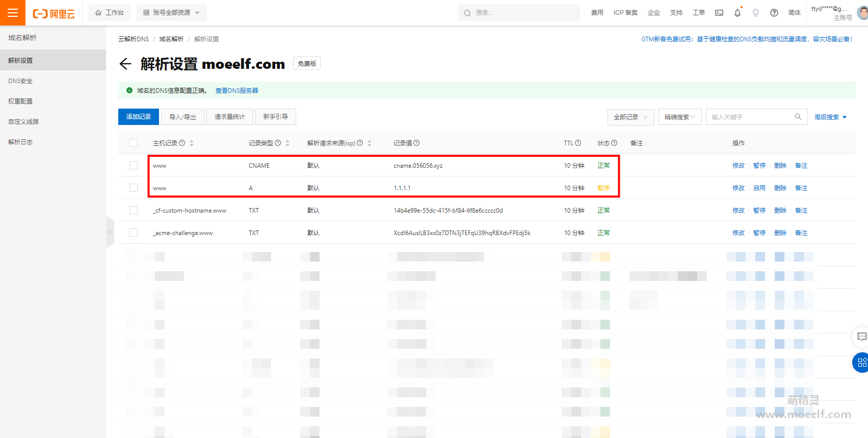Switch language via 简体
868x438 pixels.
(795, 13)
